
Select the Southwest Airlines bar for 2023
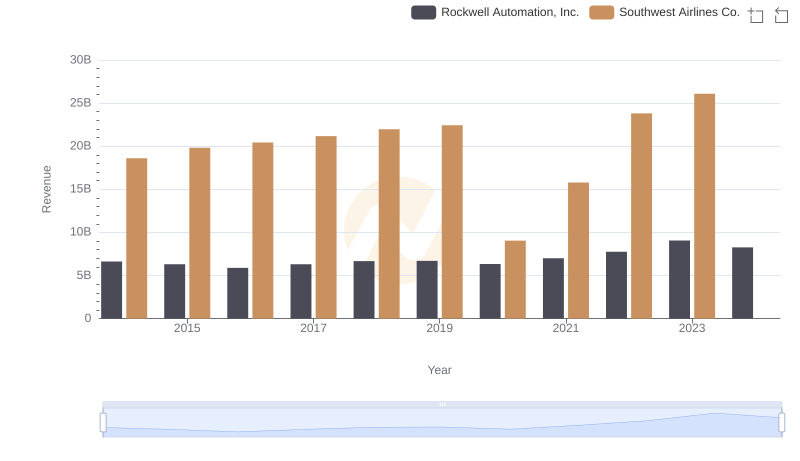(x=705, y=206)
